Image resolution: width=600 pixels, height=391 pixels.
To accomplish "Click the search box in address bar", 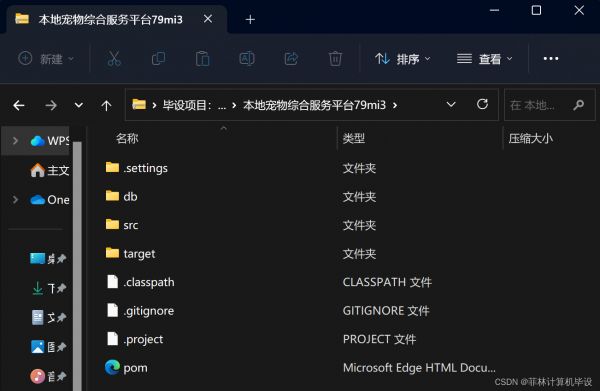I will [549, 105].
